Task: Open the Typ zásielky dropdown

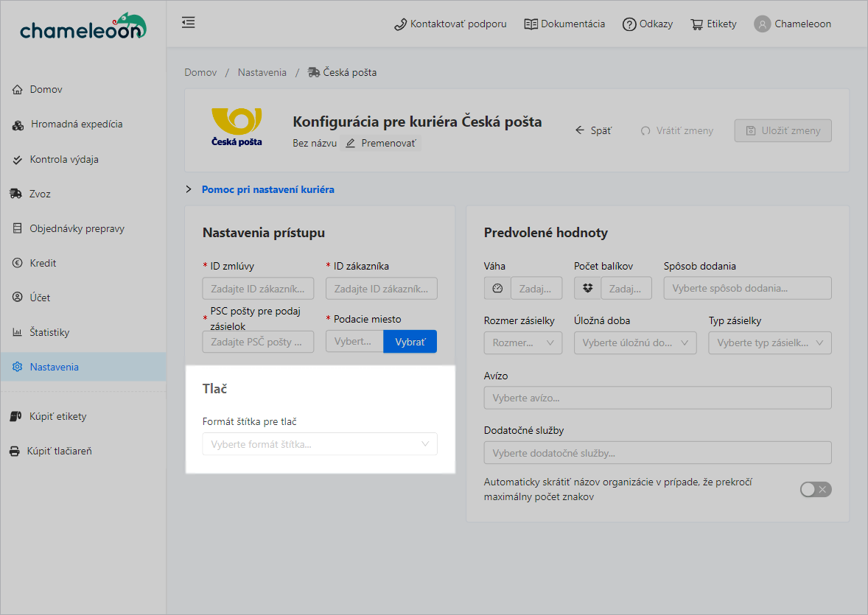Action: [769, 342]
